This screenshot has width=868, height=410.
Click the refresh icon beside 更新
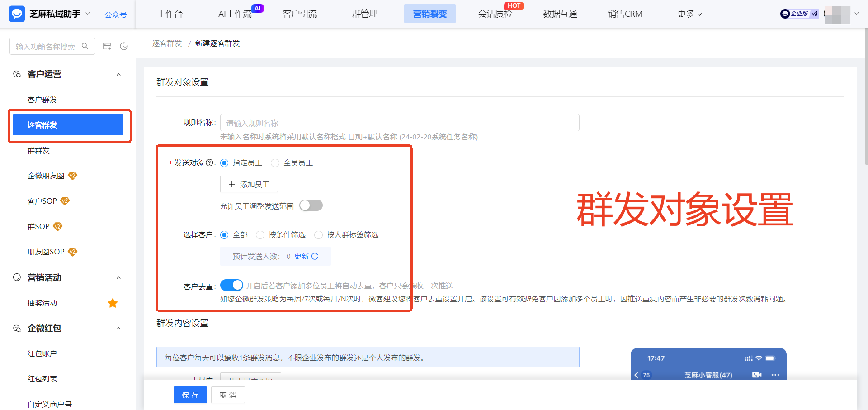tap(316, 256)
